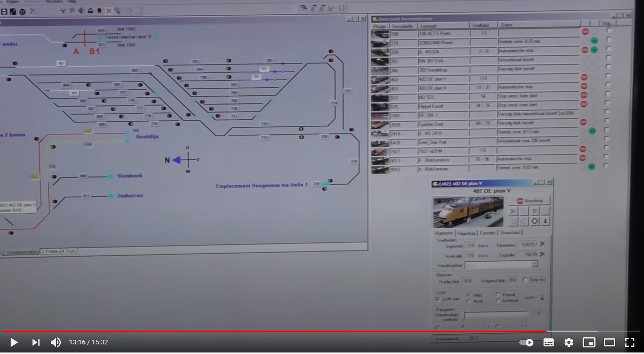Click red stop indicator for Sprinter Geel
The height and width of the screenshot is (354, 644).
point(584,122)
